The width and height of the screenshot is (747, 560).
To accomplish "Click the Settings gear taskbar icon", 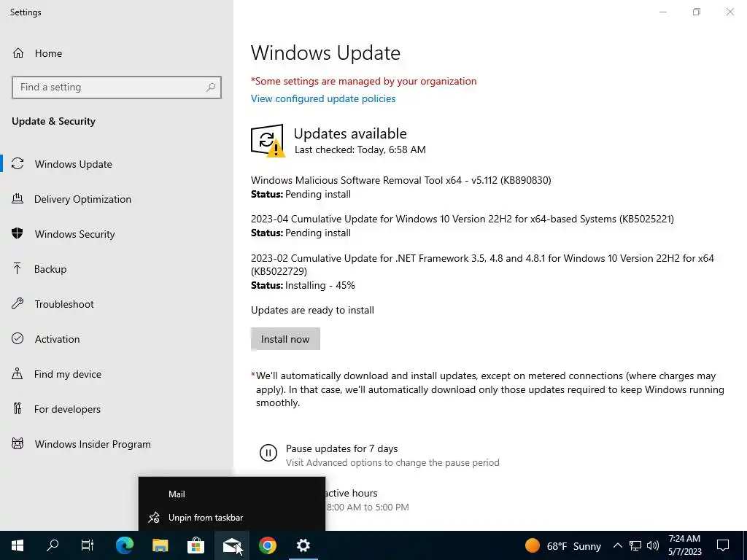I will pos(303,545).
